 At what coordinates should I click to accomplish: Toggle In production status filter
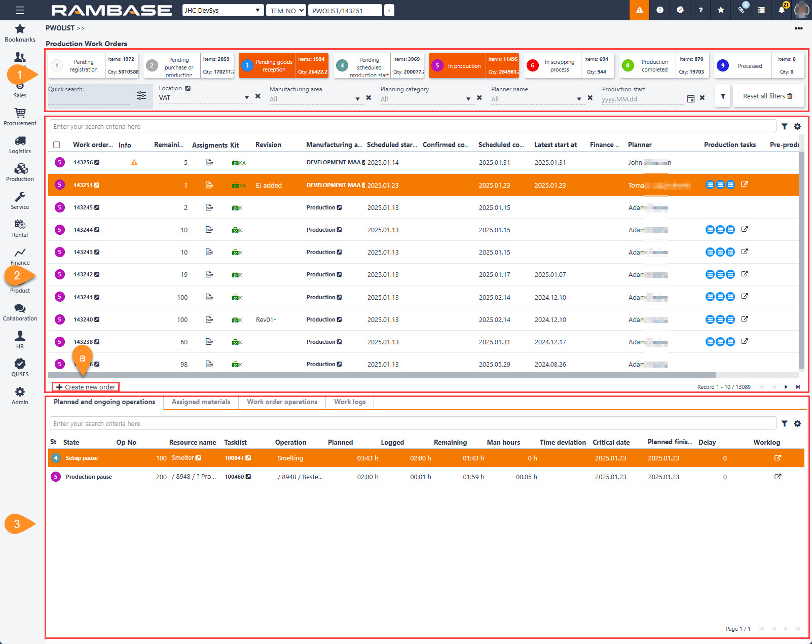pos(474,66)
